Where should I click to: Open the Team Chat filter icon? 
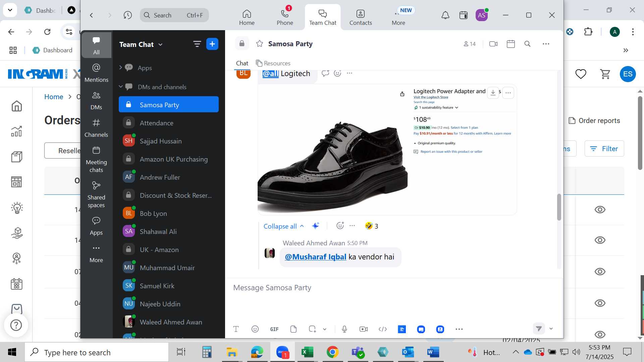(197, 44)
